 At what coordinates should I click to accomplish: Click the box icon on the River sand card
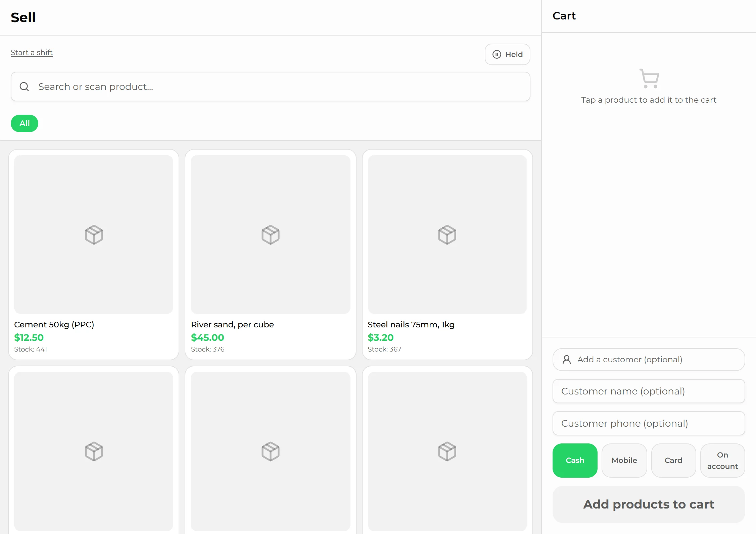pyautogui.click(x=271, y=234)
